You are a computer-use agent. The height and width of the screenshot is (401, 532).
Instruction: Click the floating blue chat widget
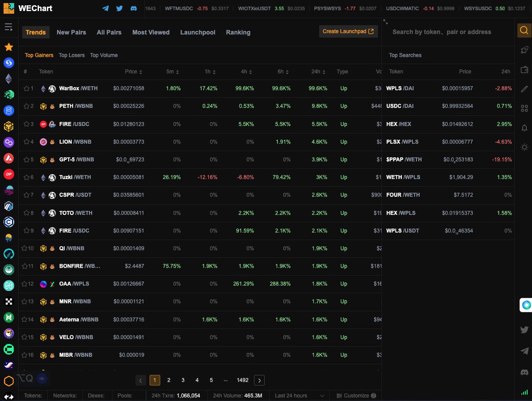coord(526,305)
